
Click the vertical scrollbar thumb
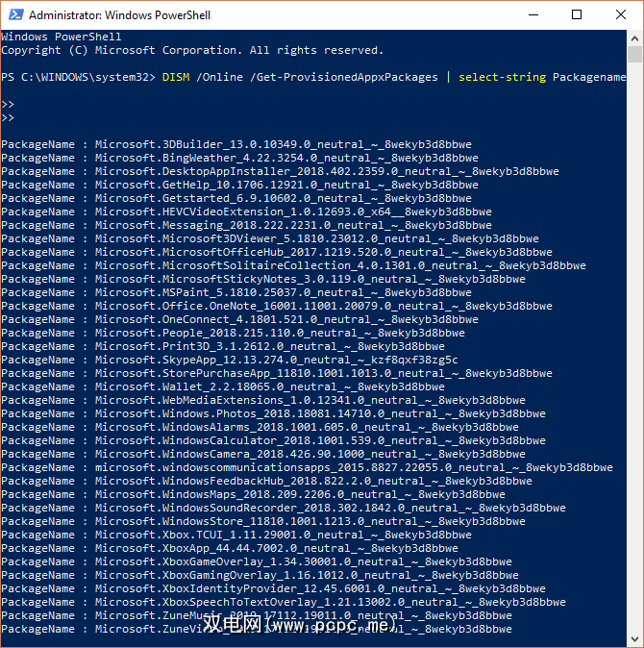634,54
